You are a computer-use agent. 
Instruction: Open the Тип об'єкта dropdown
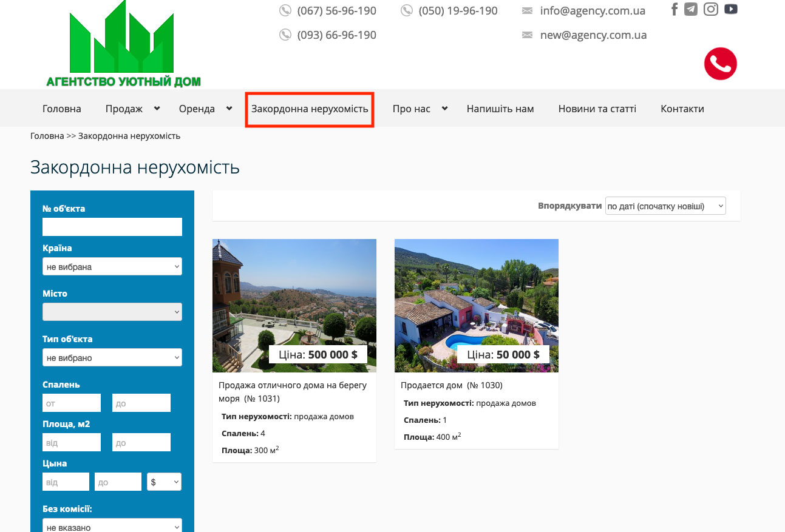click(112, 357)
